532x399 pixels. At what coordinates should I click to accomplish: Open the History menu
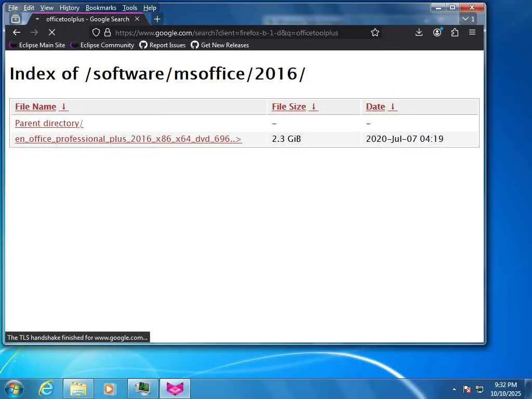(69, 7)
